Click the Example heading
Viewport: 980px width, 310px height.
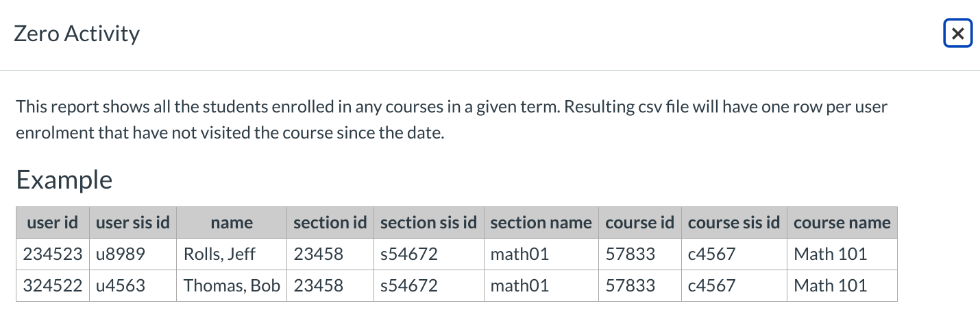64,180
